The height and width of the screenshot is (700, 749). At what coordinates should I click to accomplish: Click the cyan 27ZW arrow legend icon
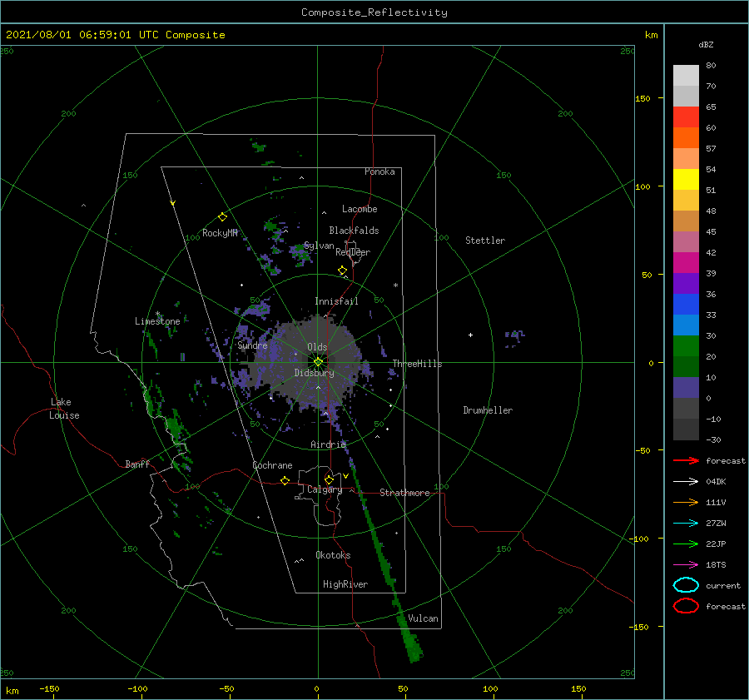tap(686, 524)
